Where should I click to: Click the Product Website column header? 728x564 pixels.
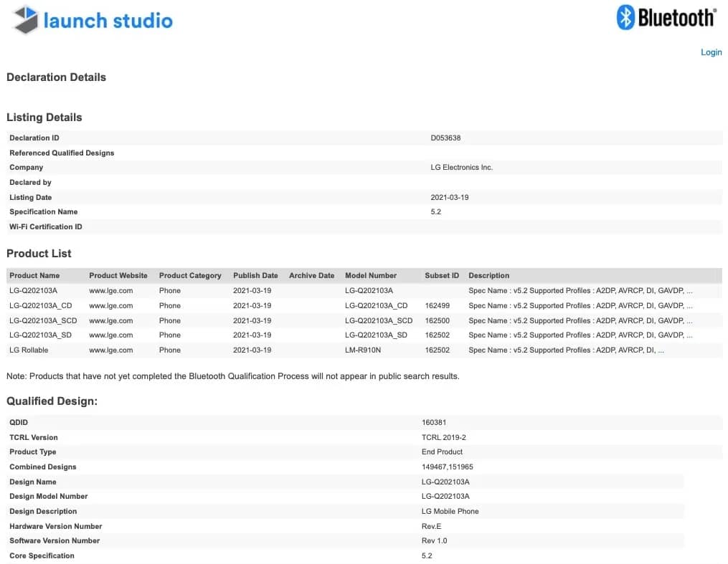(x=118, y=276)
